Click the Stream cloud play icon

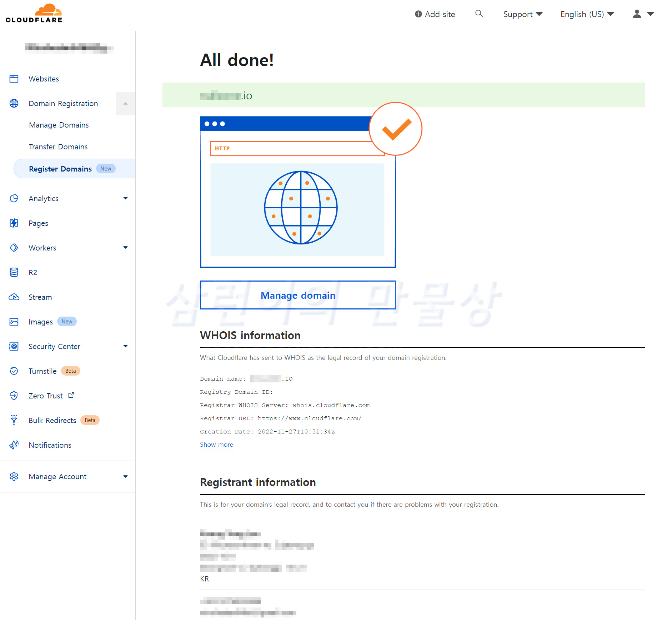14,297
